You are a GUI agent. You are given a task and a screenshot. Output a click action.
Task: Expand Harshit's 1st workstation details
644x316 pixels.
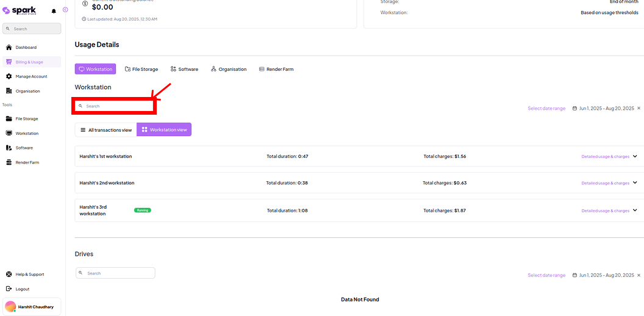635,157
